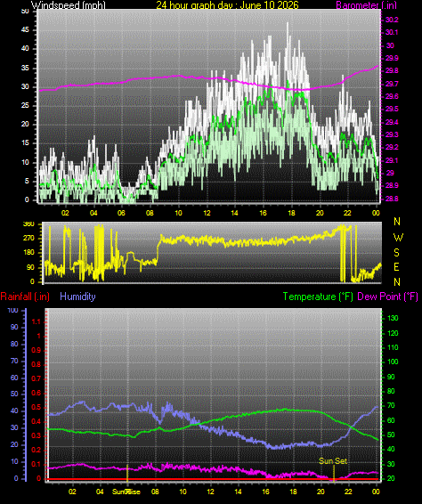
Task: Click the Barometer (.in) axis title
Action: click(367, 4)
